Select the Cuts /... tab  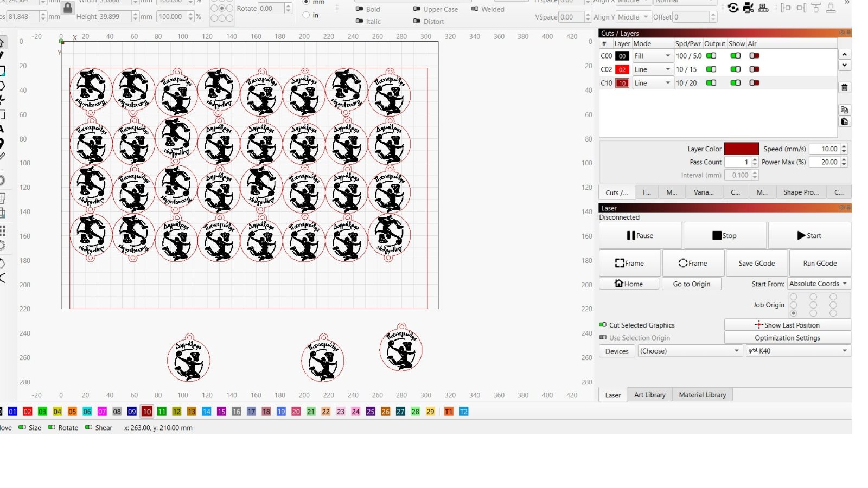pos(617,192)
